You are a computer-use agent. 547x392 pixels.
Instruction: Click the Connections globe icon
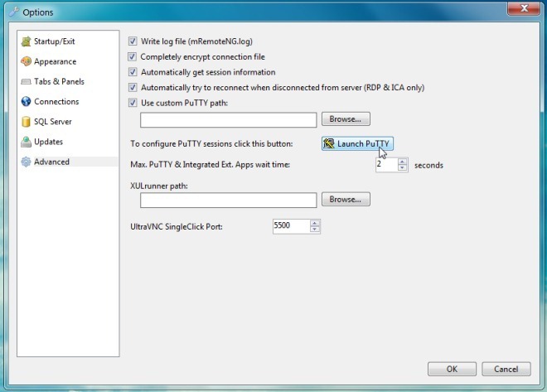click(x=26, y=101)
